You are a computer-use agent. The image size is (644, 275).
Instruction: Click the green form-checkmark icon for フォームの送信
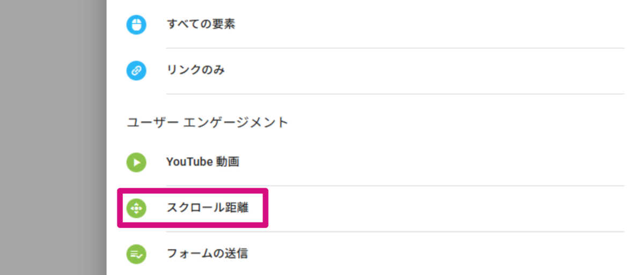pos(136,254)
